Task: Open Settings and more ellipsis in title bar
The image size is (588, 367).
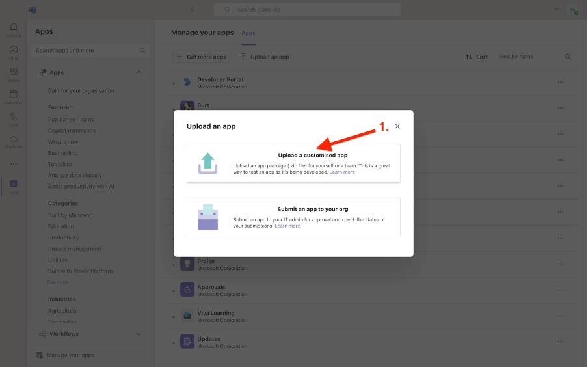Action: 557,9
